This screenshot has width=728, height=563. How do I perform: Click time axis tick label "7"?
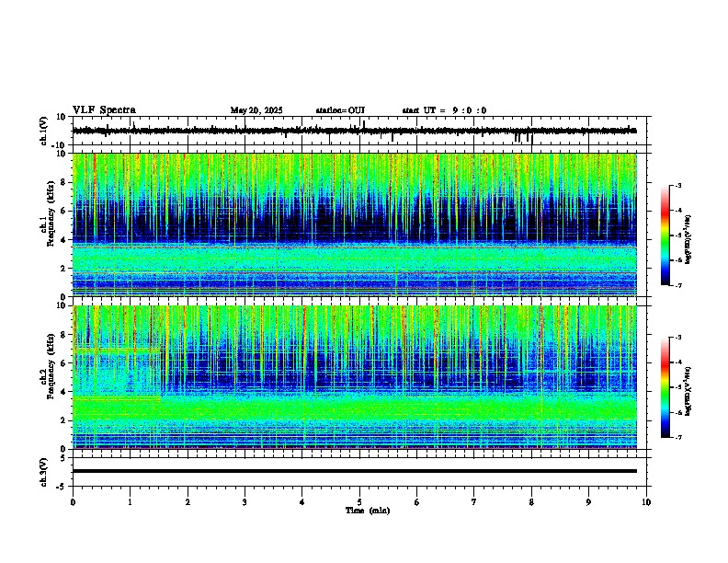click(x=474, y=502)
